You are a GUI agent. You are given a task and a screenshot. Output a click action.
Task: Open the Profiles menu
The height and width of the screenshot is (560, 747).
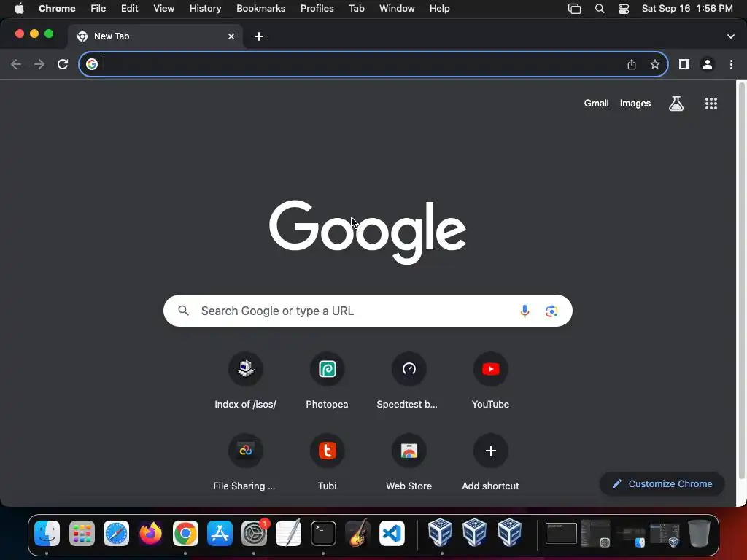click(317, 9)
